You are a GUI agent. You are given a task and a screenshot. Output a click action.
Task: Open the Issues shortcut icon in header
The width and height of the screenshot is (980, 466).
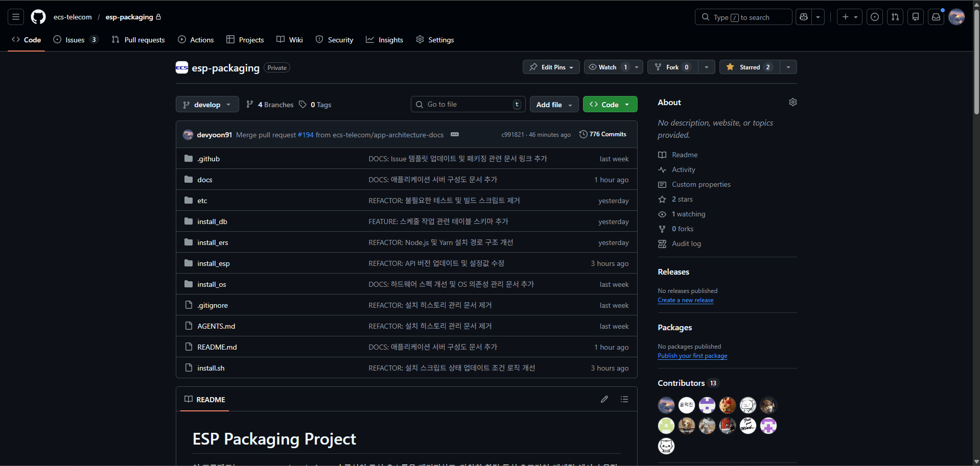coord(875,17)
